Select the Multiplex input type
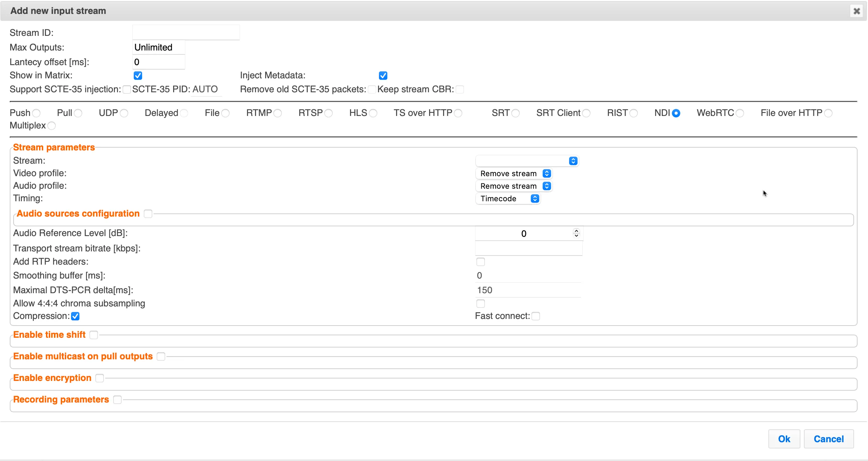The width and height of the screenshot is (868, 461). coord(52,126)
